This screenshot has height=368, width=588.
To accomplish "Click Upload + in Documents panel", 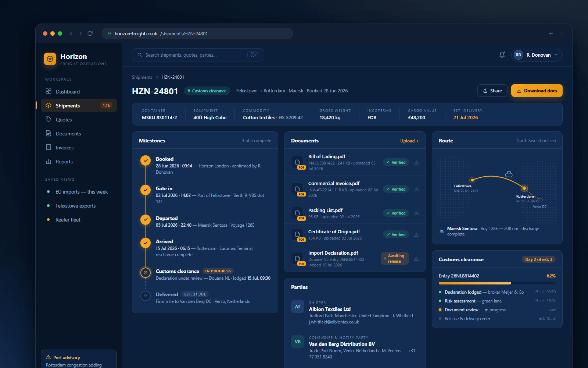I will pos(409,141).
